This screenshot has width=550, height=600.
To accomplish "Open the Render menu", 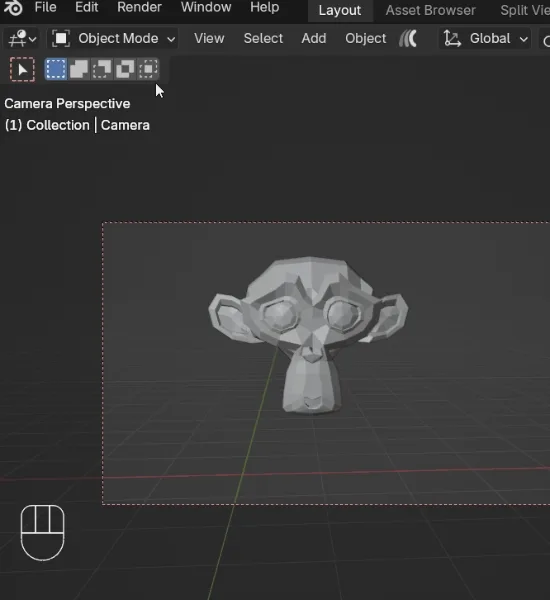I will coord(139,7).
